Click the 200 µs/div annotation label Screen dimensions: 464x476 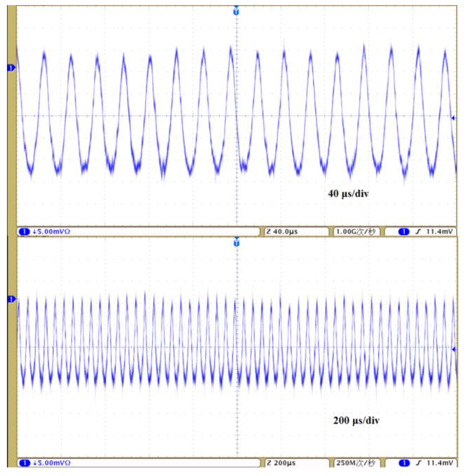(356, 421)
